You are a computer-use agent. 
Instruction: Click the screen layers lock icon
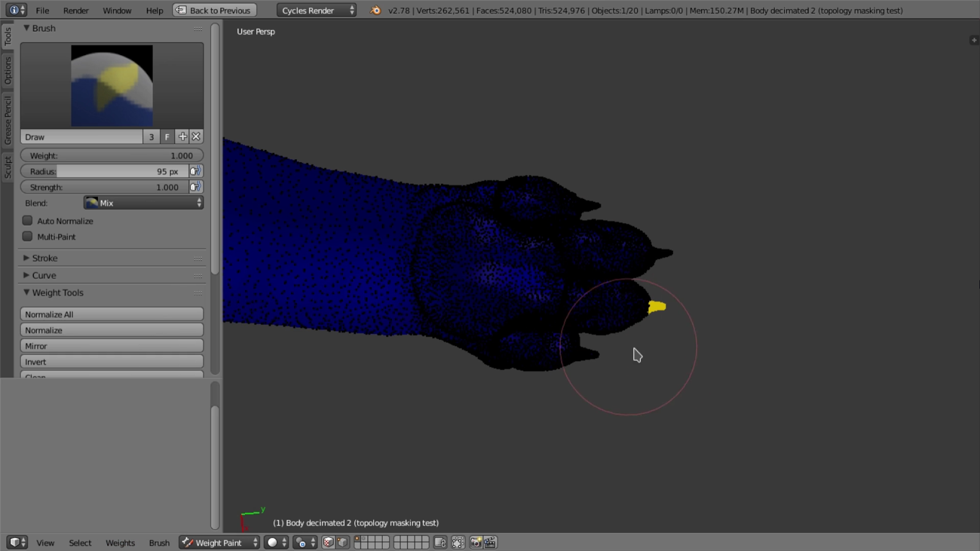(439, 542)
